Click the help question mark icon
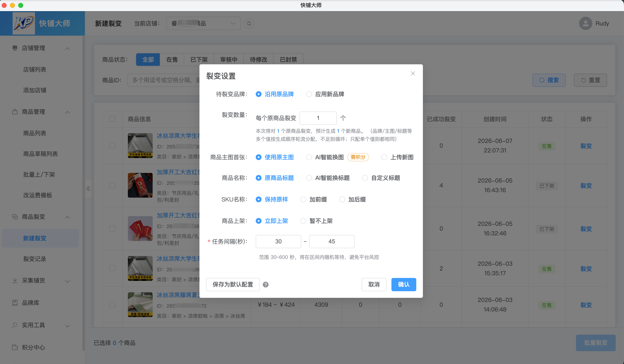Screen dimensions: 624x364 click(x=265, y=285)
